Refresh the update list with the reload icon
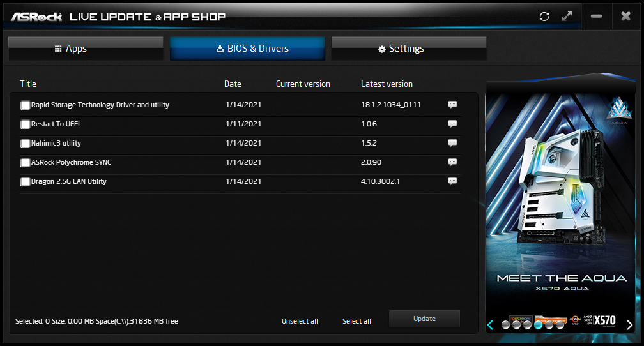Image resolution: width=644 pixels, height=346 pixels. click(x=544, y=17)
